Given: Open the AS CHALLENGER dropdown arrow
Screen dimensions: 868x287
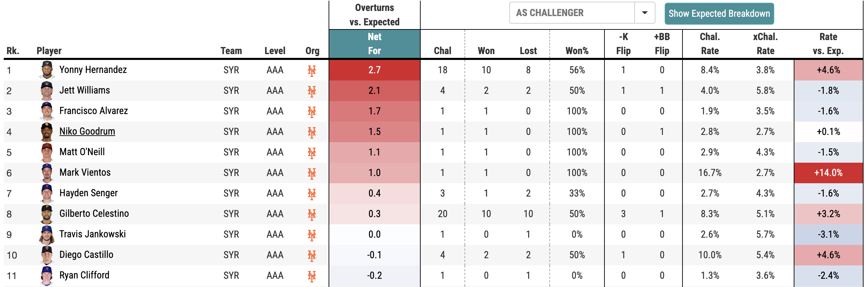Looking at the screenshot, I should (644, 13).
